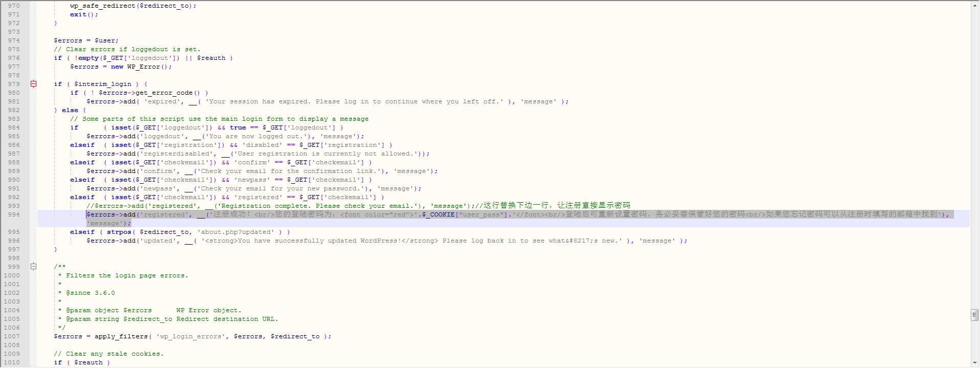Click the scrollbar up arrow

974,5
